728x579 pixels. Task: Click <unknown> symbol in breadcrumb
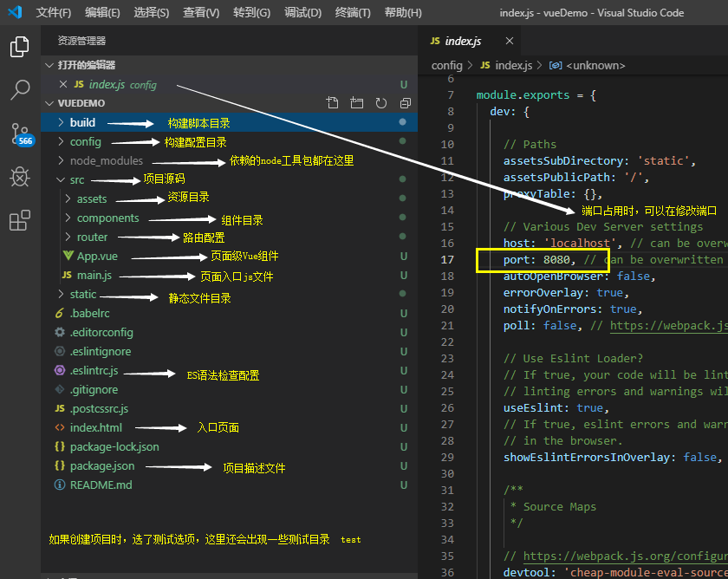pyautogui.click(x=595, y=66)
